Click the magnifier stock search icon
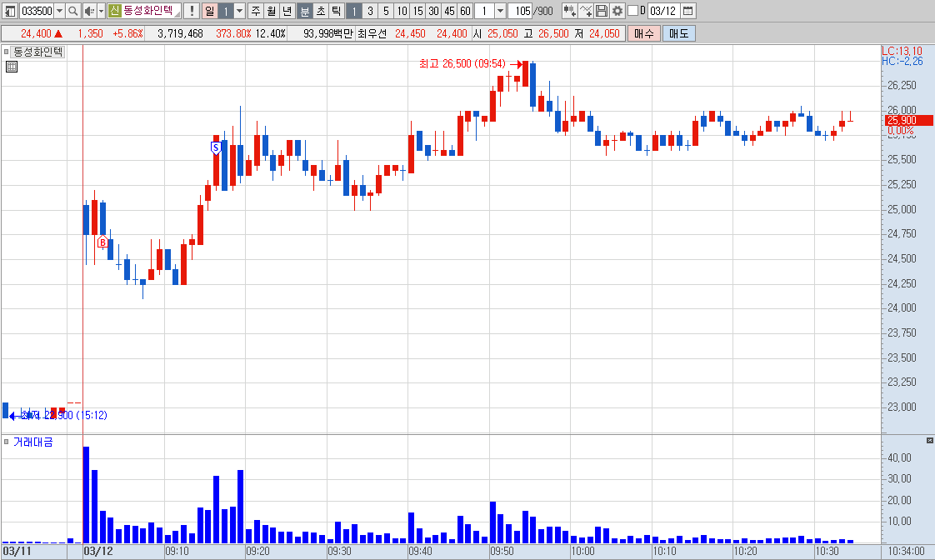This screenshot has height=560, width=935. [72, 11]
